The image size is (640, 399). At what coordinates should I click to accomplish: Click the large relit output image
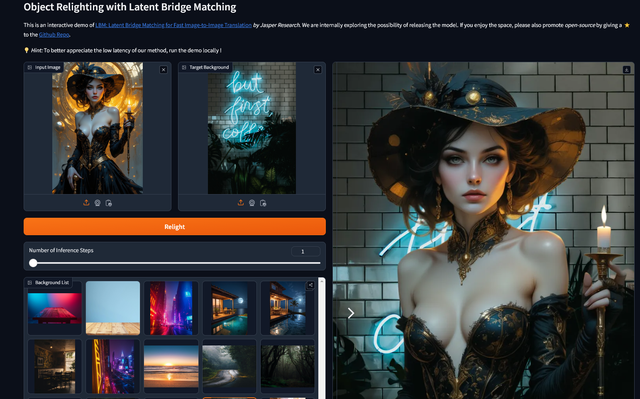tap(483, 231)
